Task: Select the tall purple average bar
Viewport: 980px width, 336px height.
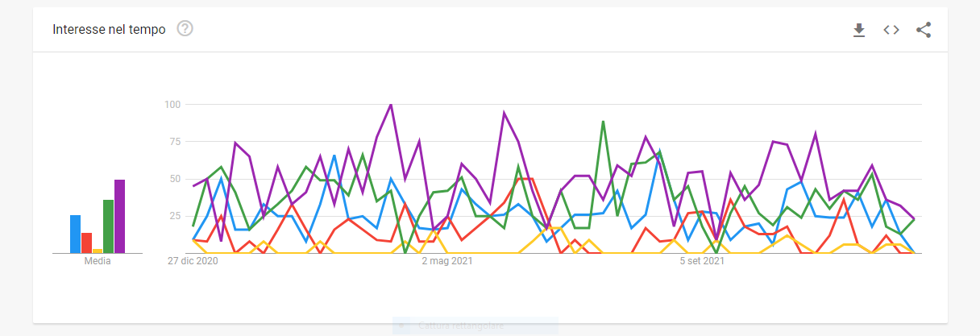Action: (x=119, y=216)
